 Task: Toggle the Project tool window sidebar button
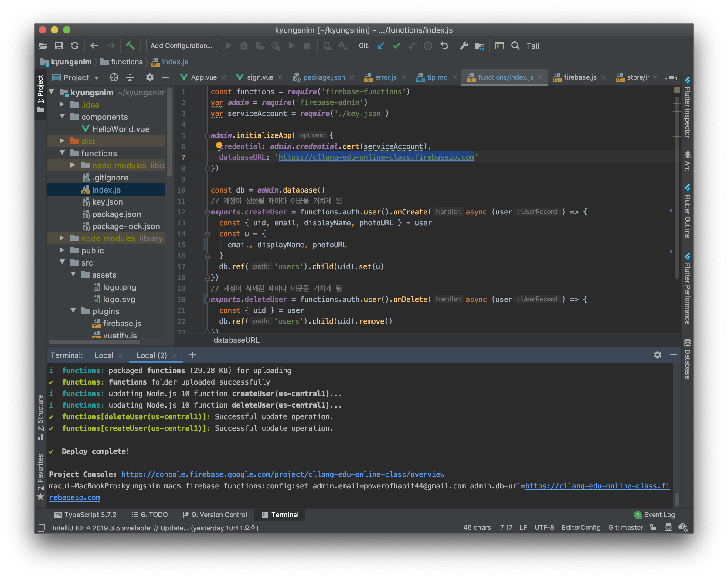click(x=40, y=93)
